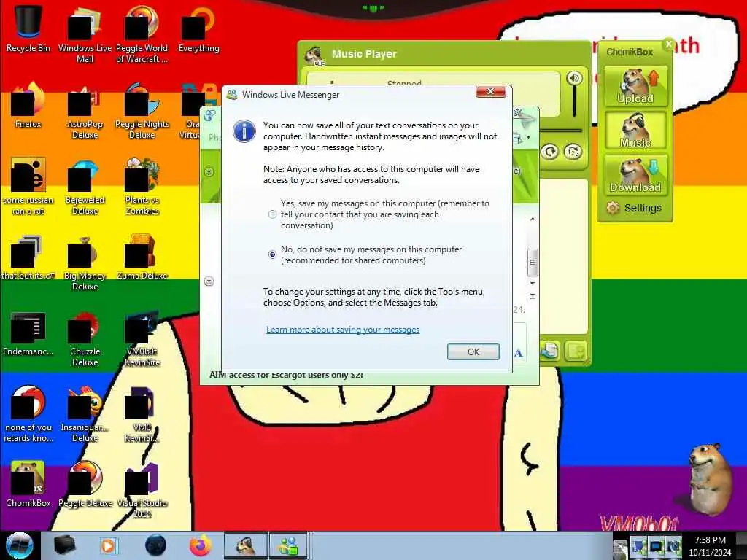Expand lower chevron in Messenger window left edge

209,281
